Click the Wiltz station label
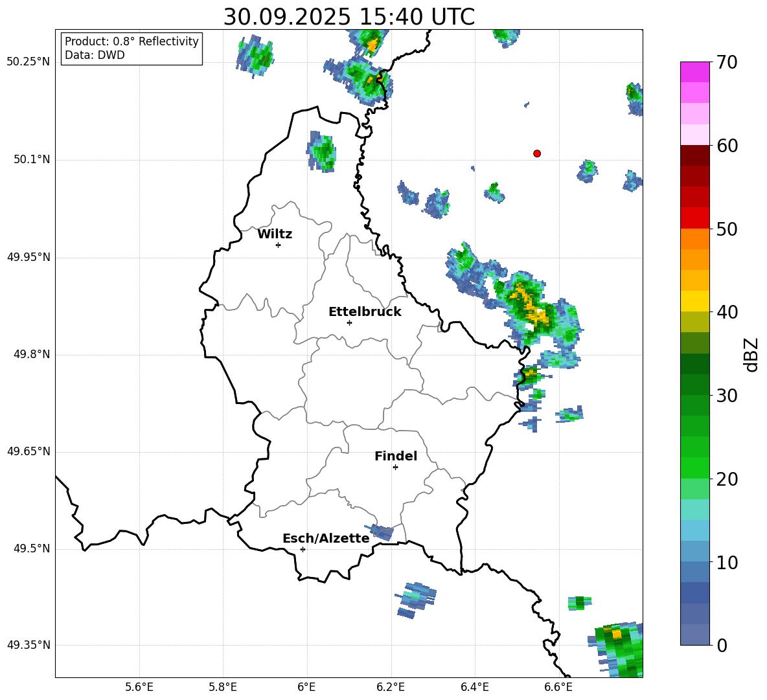Image resolution: width=767 pixels, height=700 pixels. tap(275, 234)
